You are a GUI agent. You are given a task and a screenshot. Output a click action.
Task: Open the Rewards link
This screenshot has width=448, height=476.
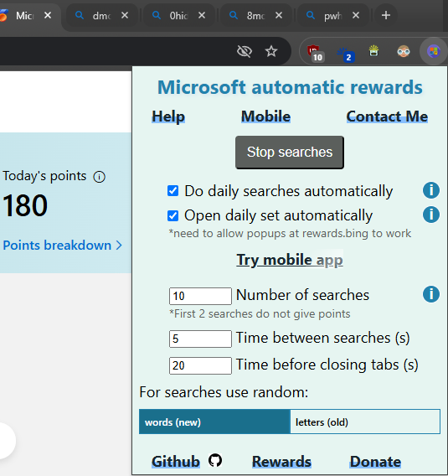click(281, 462)
